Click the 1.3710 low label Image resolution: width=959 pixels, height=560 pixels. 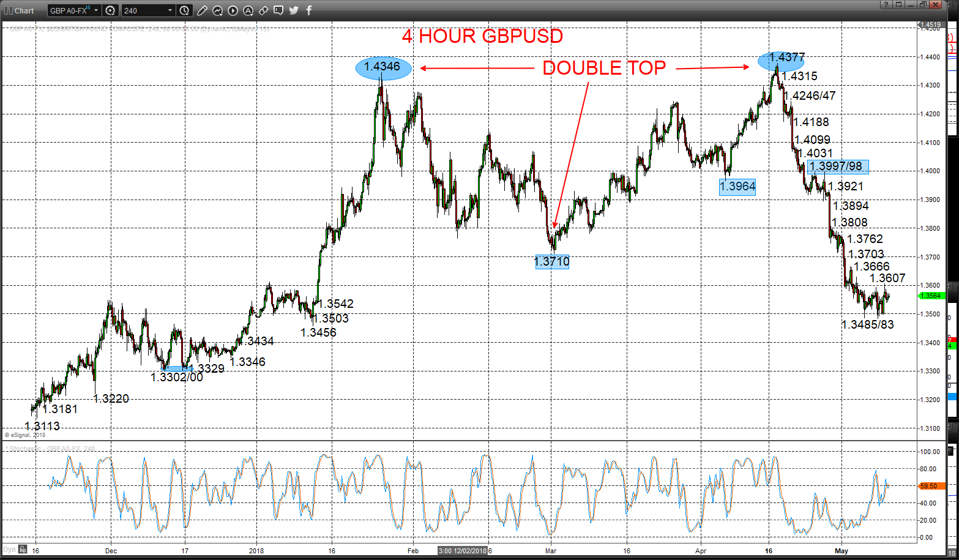(552, 262)
